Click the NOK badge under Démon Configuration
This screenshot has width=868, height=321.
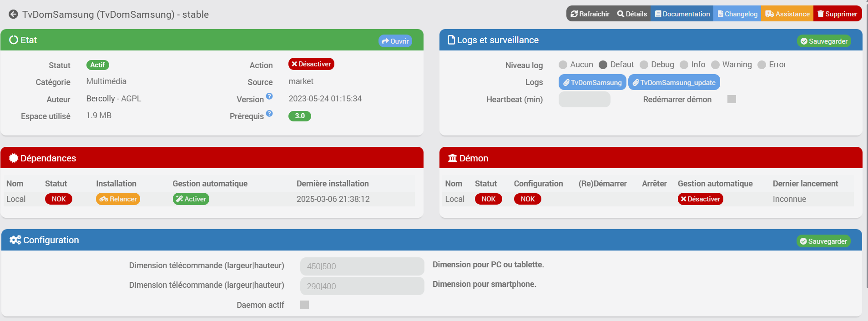pos(527,199)
